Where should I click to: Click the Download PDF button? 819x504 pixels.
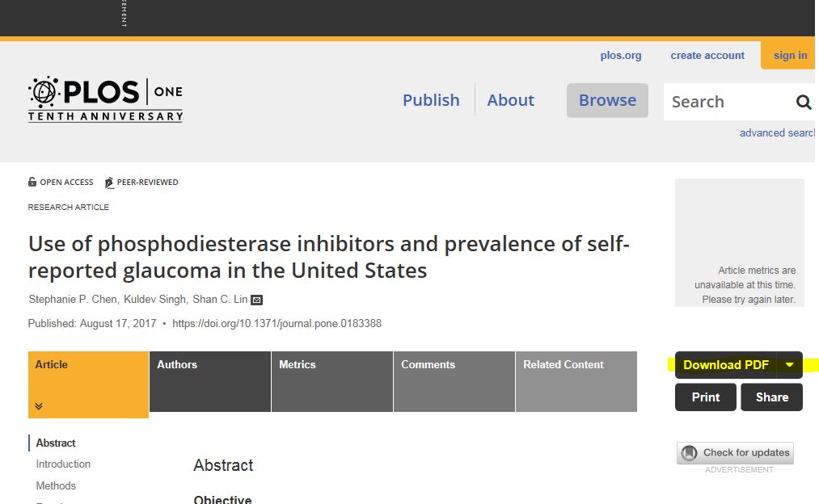coord(725,365)
